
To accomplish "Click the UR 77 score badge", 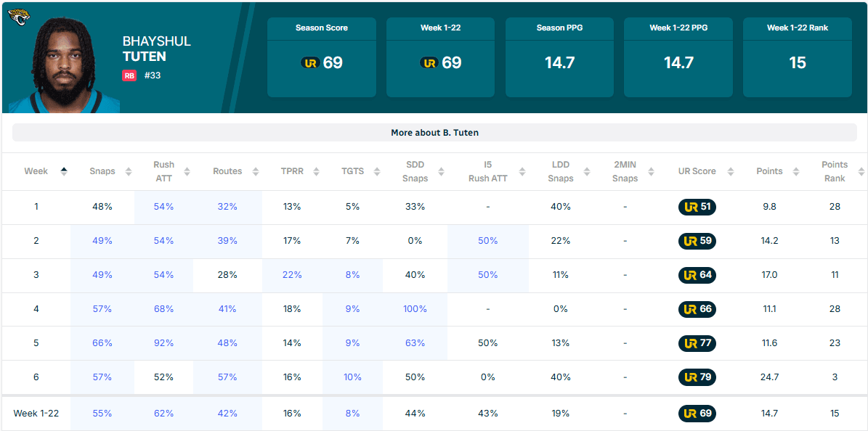I will [697, 343].
